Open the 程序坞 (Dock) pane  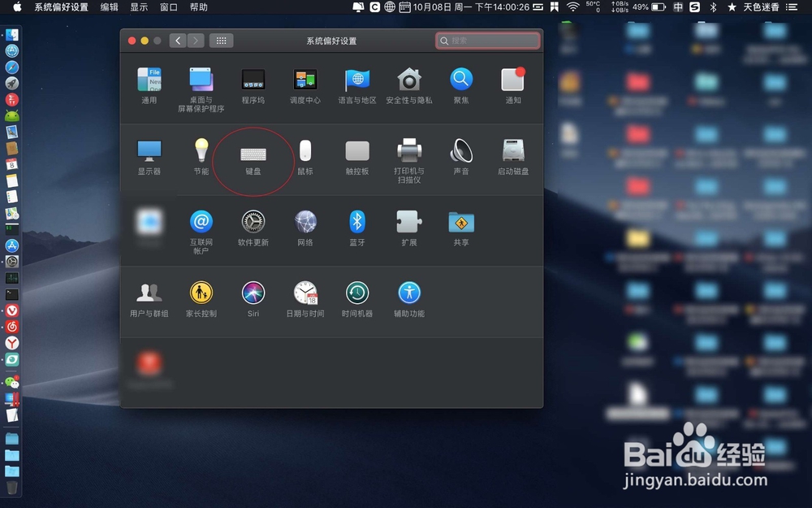point(253,85)
